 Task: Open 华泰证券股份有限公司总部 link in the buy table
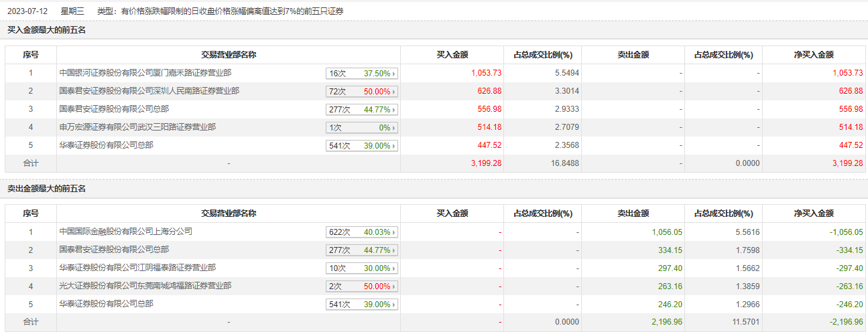click(x=106, y=145)
